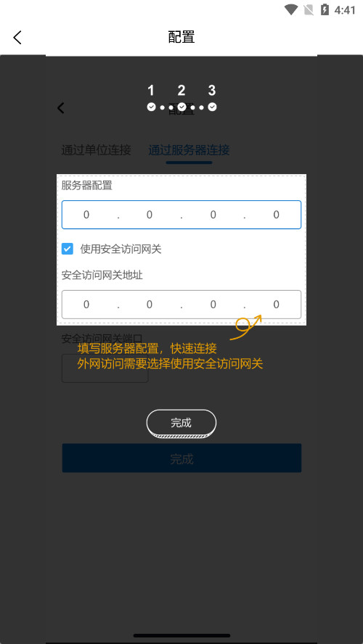The height and width of the screenshot is (644, 363).
Task: Uncheck the 使用安全访问网关 checkbox
Action: [68, 249]
